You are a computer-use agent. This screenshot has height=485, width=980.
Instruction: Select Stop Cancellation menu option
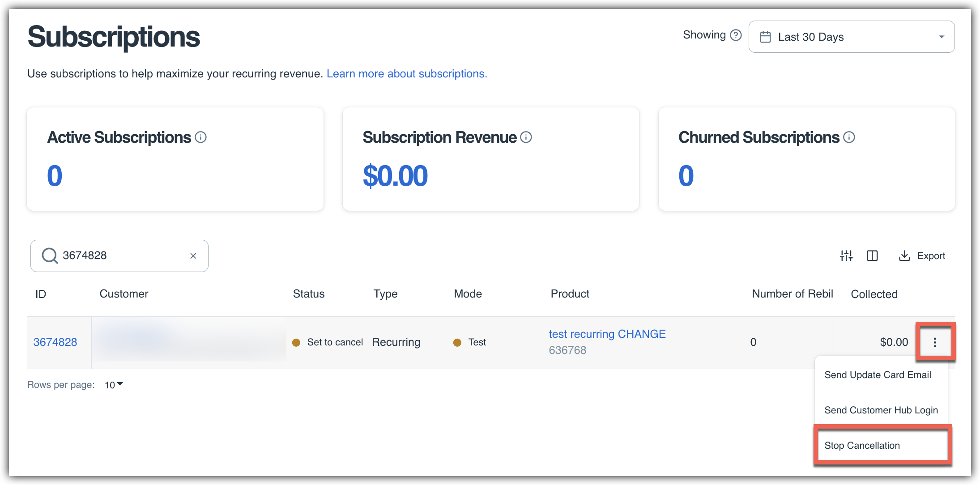(x=862, y=446)
